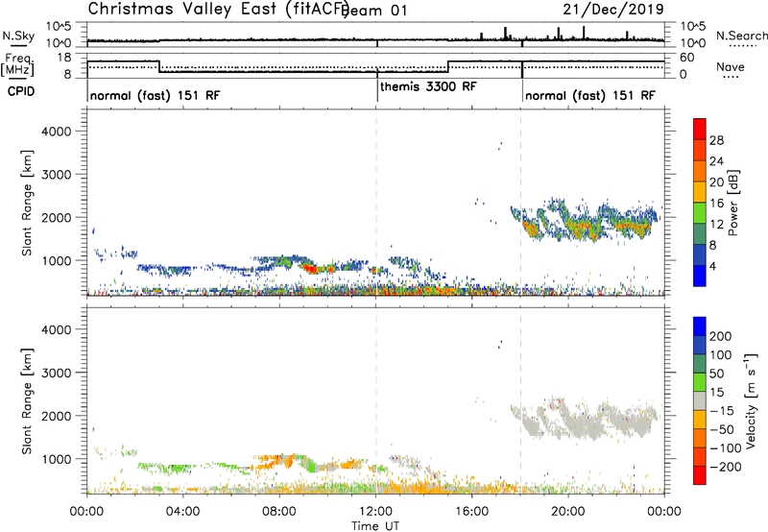
Task: Click the '200' label on Velocity scale
Action: click(x=721, y=336)
